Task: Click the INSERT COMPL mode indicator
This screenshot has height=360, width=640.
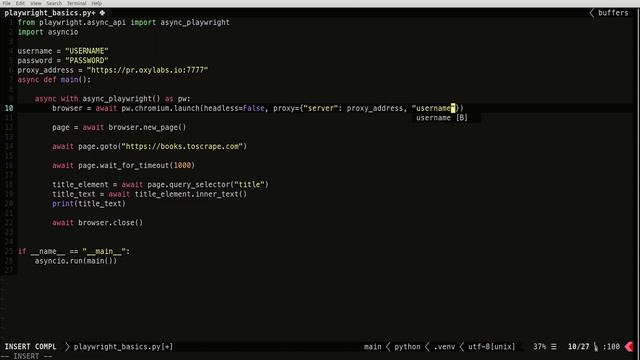Action: 31,347
